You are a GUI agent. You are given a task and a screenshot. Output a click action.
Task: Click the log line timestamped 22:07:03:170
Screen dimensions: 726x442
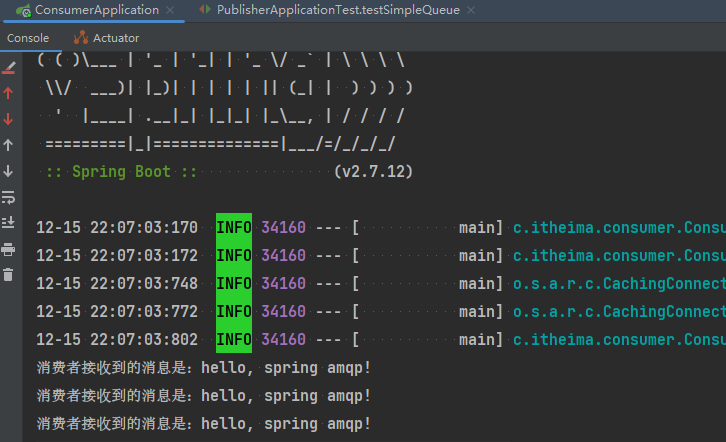tap(117, 227)
